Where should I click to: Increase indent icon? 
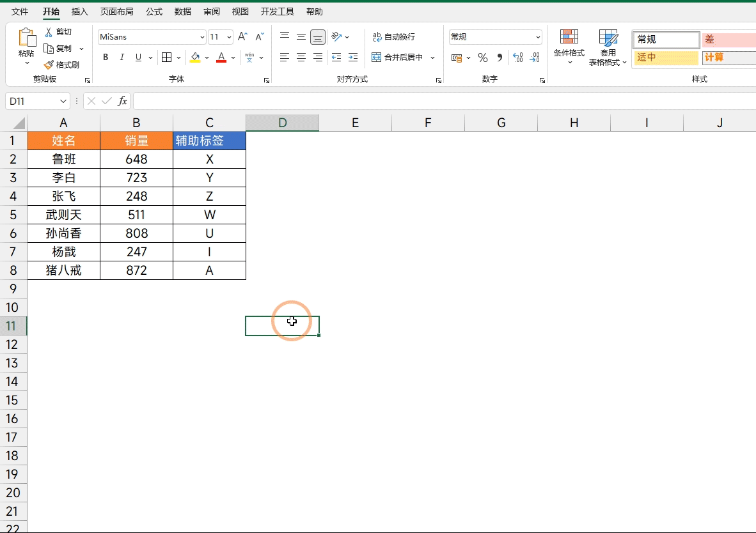point(353,58)
